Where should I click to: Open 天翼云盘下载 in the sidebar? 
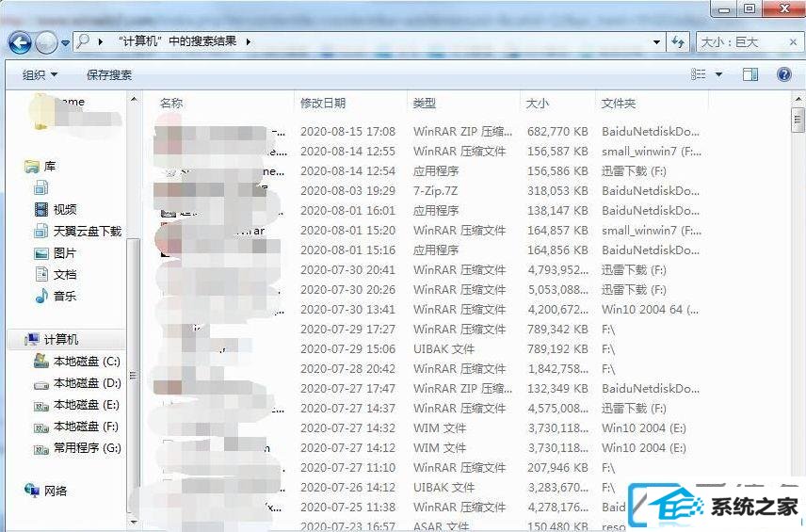(88, 232)
